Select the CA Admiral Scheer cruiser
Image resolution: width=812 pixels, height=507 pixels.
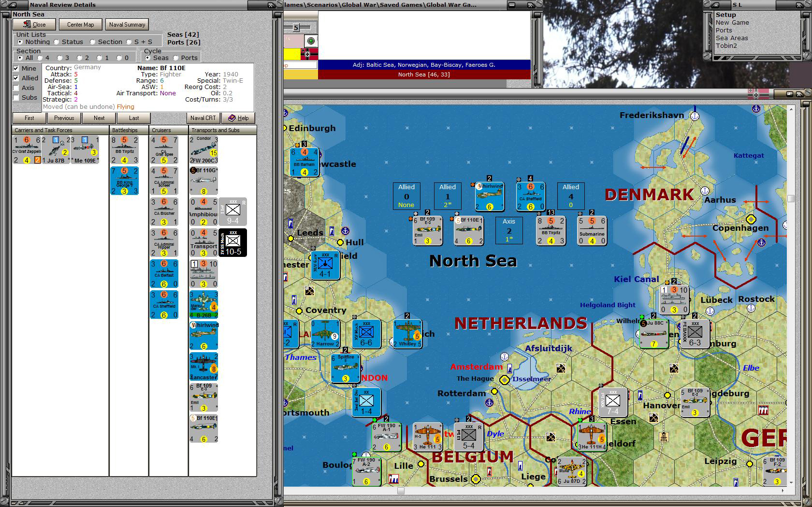click(x=164, y=181)
